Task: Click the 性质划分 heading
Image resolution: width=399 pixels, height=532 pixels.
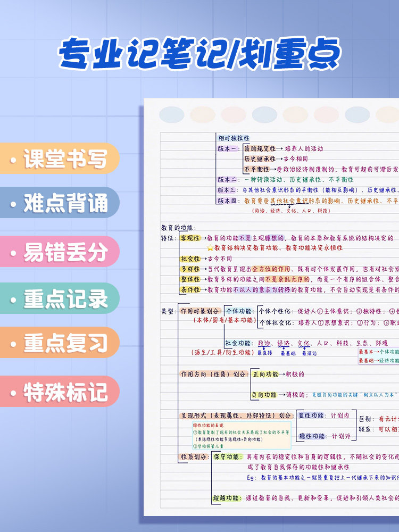Action: [x=194, y=457]
